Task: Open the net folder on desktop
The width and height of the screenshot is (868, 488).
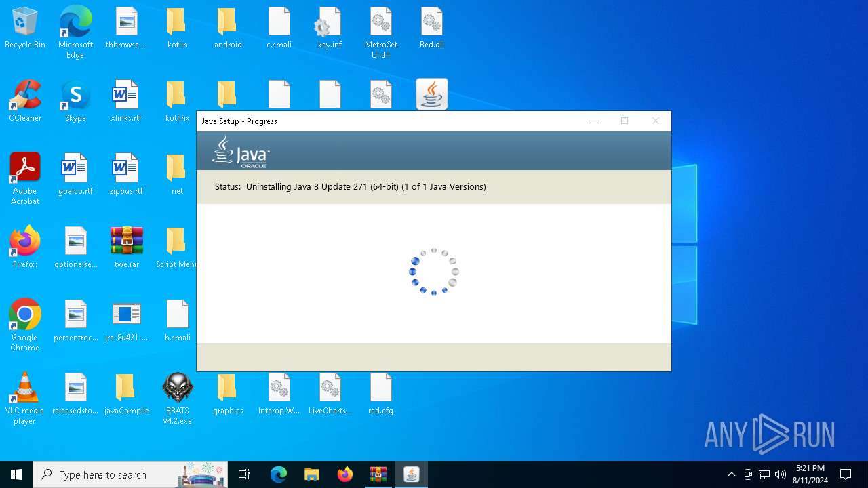Action: pyautogui.click(x=177, y=174)
